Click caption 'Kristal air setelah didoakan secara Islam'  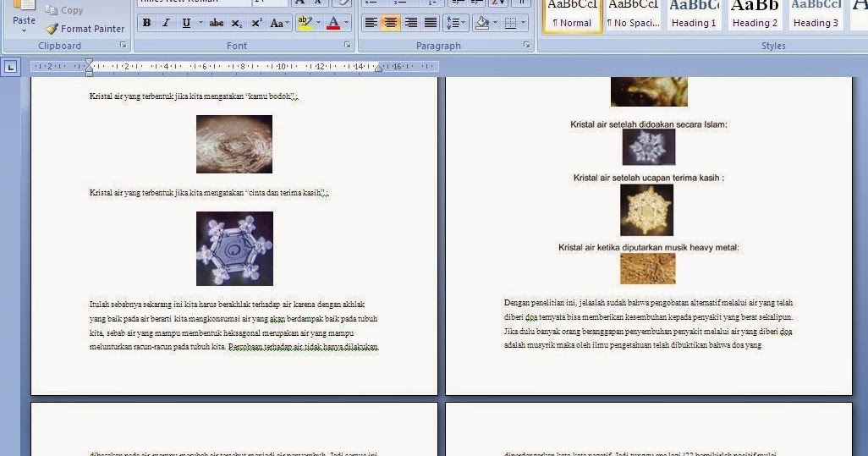tap(649, 124)
